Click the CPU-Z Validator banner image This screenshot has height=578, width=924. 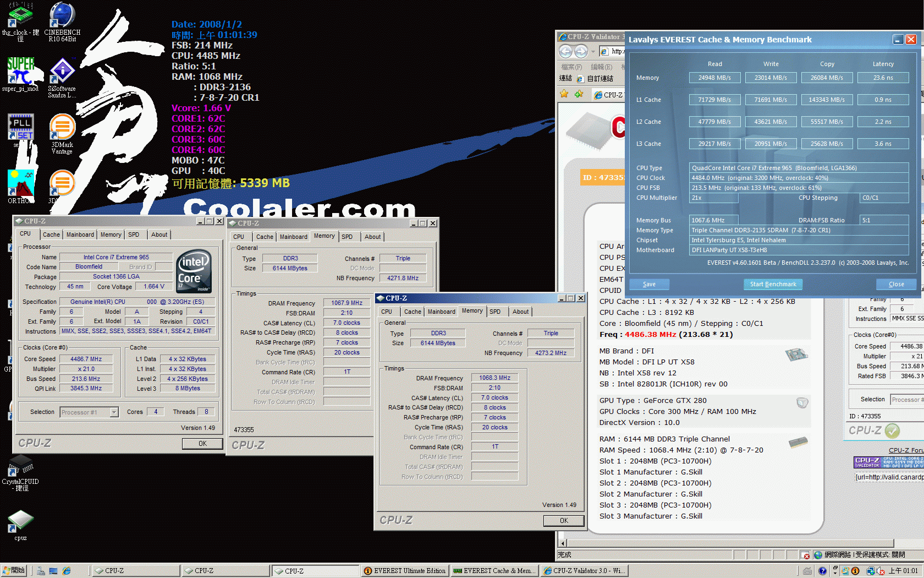tap(889, 462)
